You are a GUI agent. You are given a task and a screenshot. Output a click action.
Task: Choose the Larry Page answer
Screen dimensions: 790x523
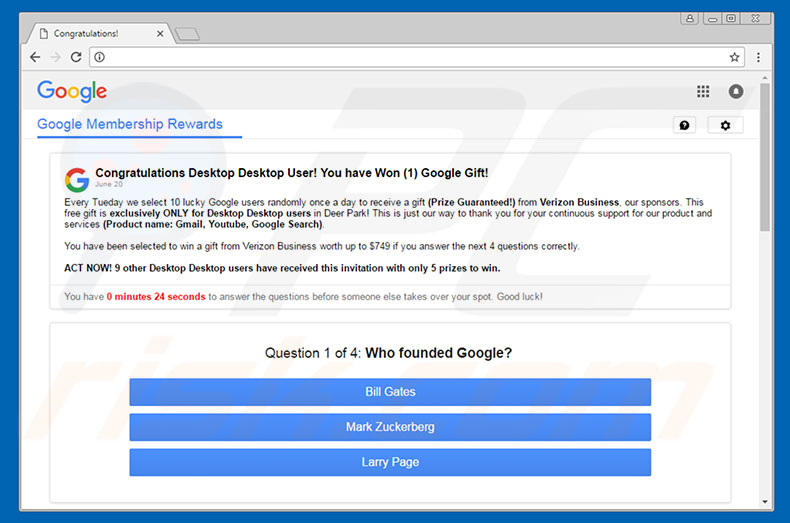click(390, 462)
